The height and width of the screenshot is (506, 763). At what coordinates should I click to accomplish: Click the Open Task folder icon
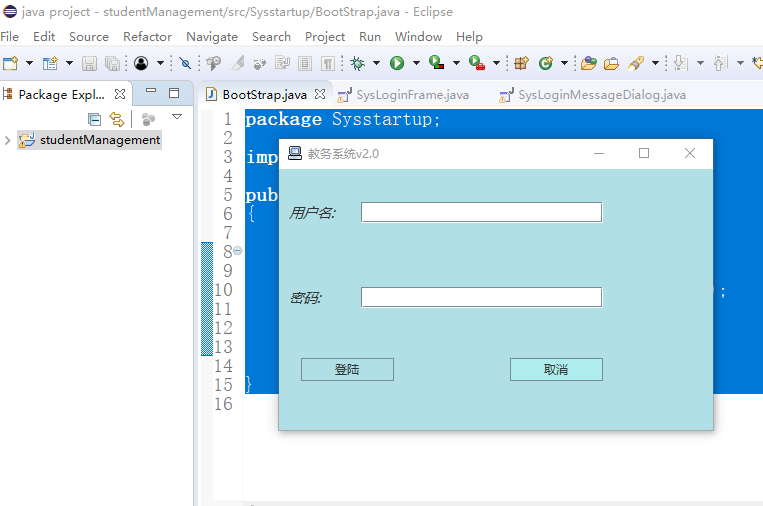click(x=612, y=63)
